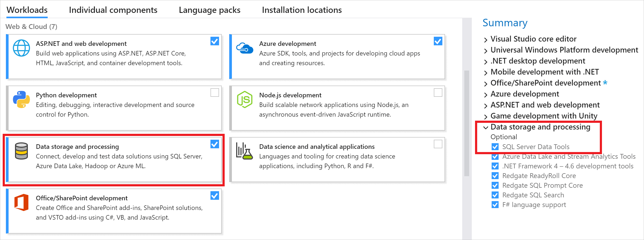Click the Data storage database icon
Image resolution: width=644 pixels, height=240 pixels.
[x=21, y=151]
